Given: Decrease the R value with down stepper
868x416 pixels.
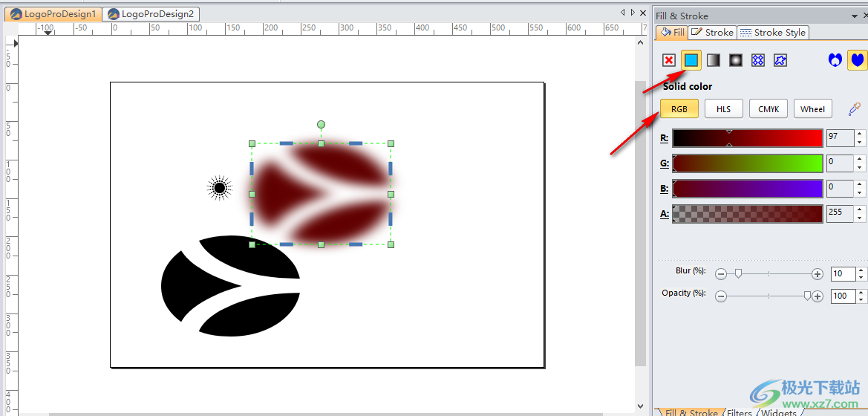Looking at the screenshot, I should [x=860, y=142].
